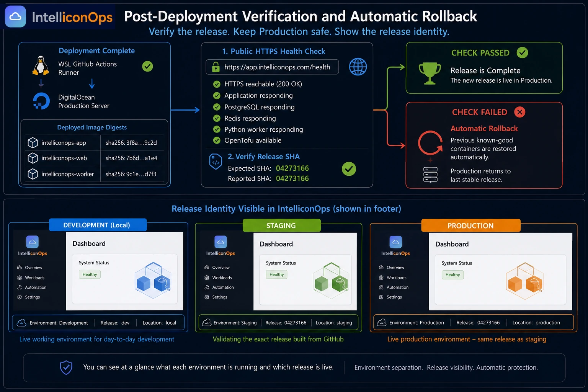Image resolution: width=588 pixels, height=392 pixels.
Task: Click the cloud icon in Staging footer bar
Action: pyautogui.click(x=207, y=323)
